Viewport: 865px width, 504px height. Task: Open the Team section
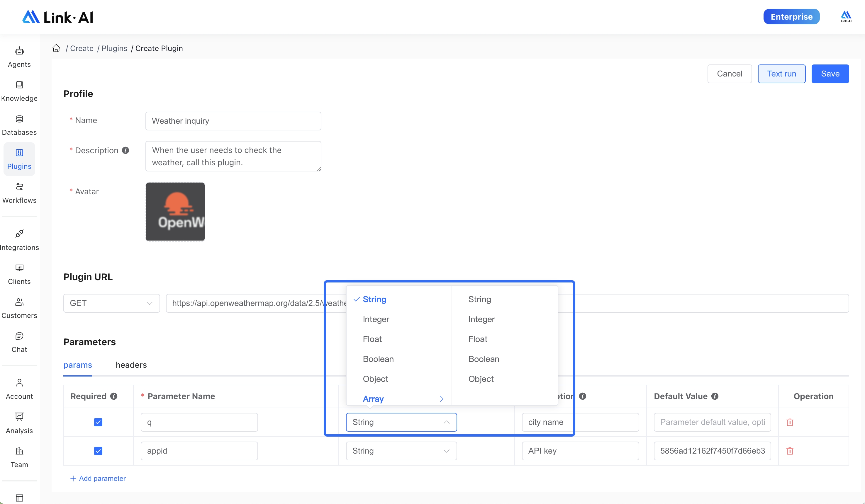[19, 457]
